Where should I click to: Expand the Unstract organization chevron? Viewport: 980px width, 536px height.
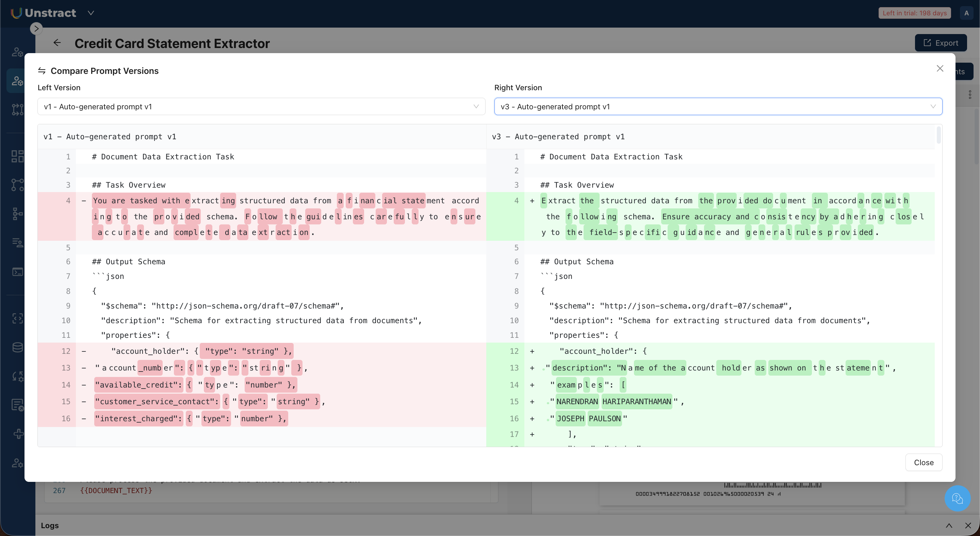[91, 13]
